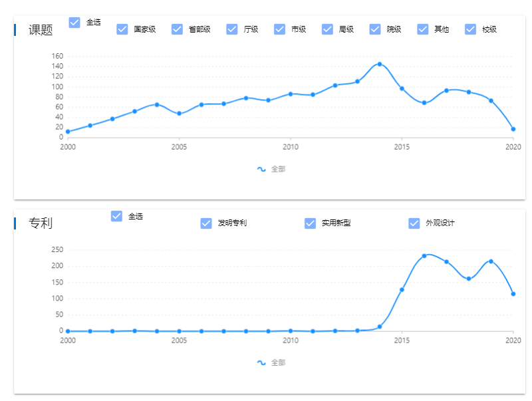This screenshot has width=532, height=401.
Task: Disable the 实用新型 checkbox
Action: [310, 223]
